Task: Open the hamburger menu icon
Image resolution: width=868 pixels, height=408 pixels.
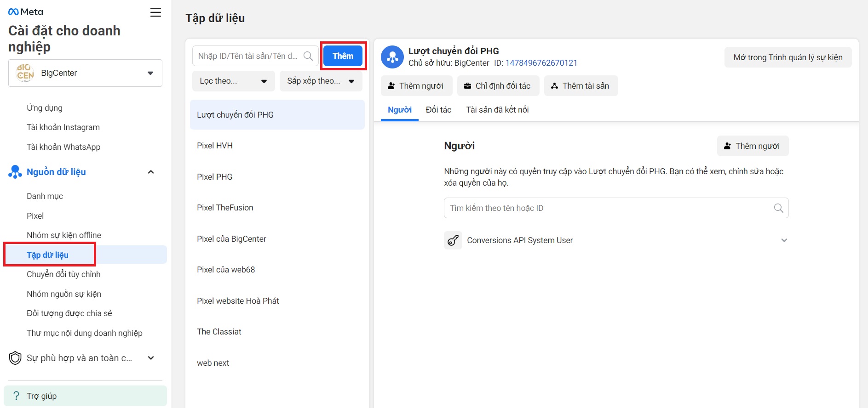Action: 155,12
